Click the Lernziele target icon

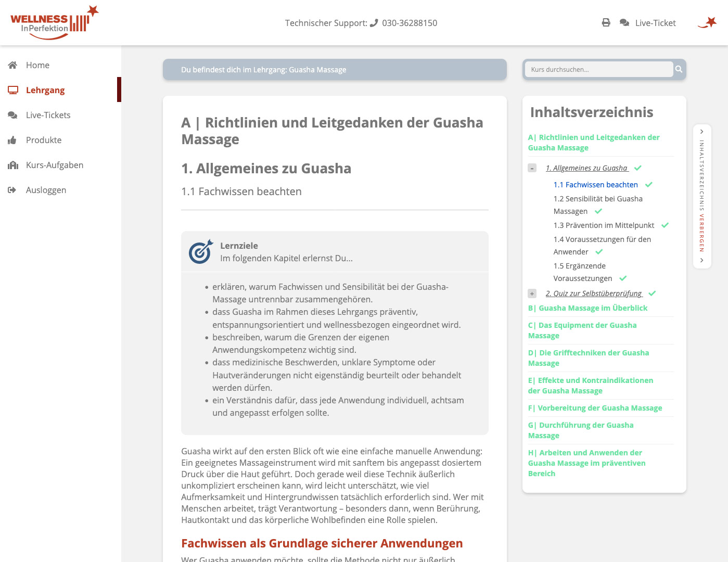[x=201, y=251]
